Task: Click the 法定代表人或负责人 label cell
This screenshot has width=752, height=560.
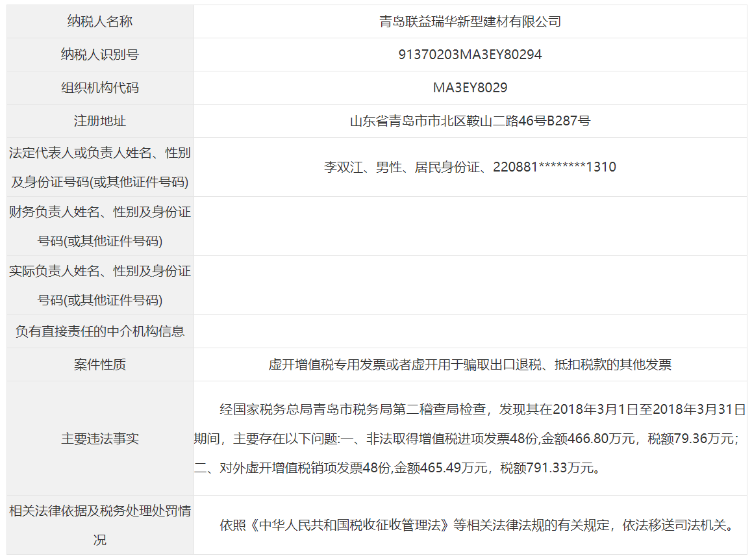Action: (x=100, y=167)
